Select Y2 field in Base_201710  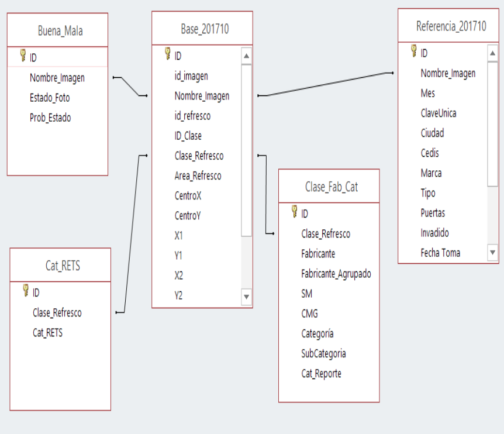[x=178, y=295]
